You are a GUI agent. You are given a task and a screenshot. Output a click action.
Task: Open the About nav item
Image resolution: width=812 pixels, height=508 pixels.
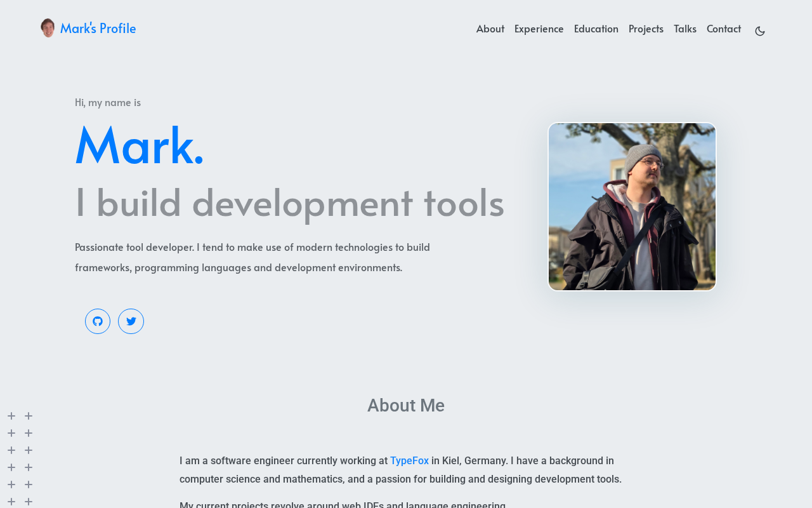point(490,29)
